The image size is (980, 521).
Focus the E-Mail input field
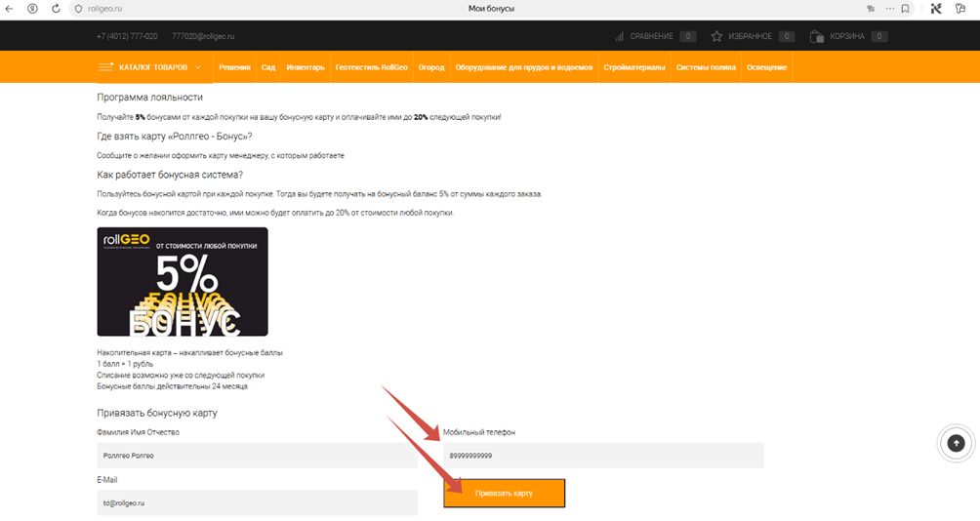click(x=256, y=502)
